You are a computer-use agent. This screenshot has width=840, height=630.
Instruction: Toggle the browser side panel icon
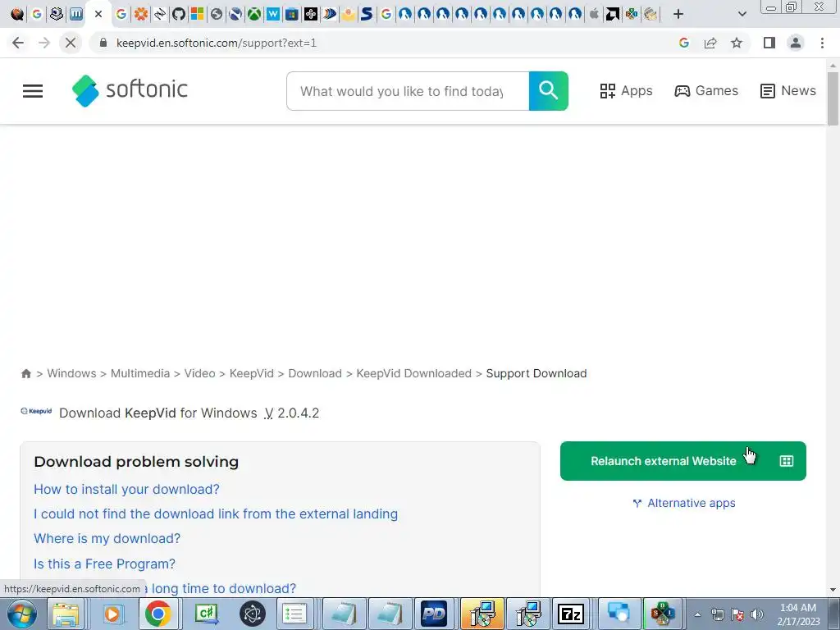[x=769, y=43]
